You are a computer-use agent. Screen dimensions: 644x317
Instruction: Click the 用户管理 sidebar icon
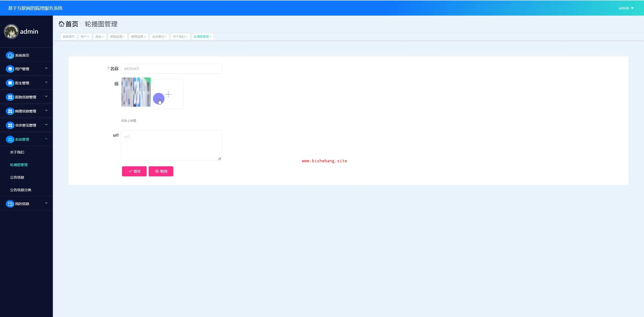10,69
